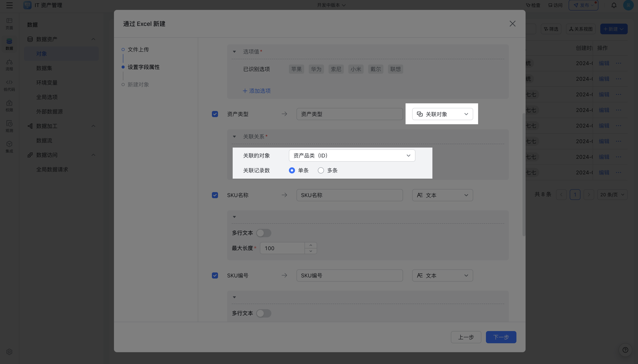Click the 资产类型 field name input
638x364 pixels.
[349, 114]
